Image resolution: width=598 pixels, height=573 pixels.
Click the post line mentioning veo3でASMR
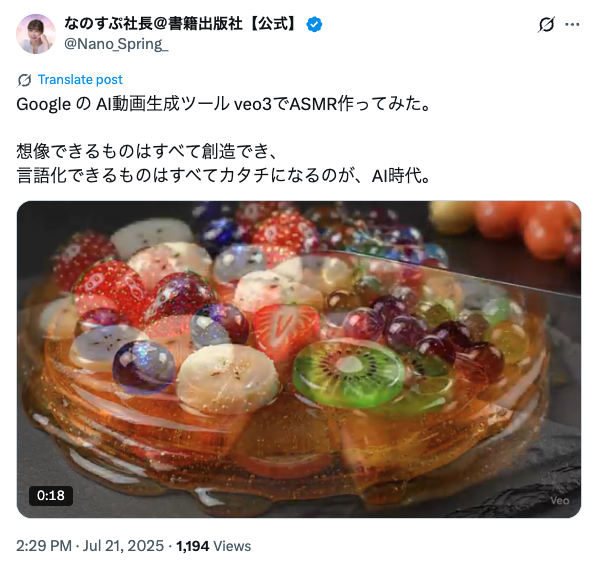point(224,104)
